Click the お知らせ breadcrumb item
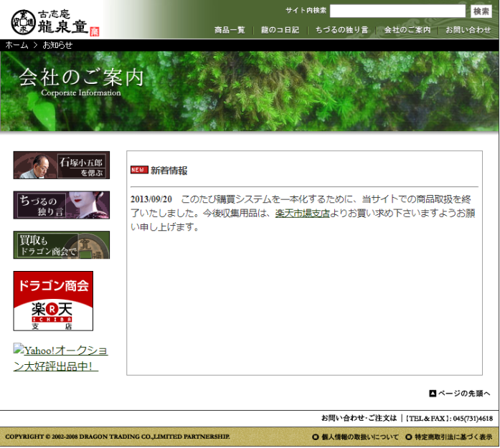This screenshot has width=500, height=448. pos(57,45)
